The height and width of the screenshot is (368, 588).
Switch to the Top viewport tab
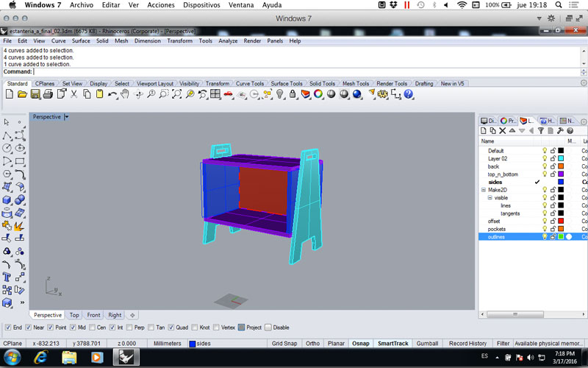pos(74,315)
